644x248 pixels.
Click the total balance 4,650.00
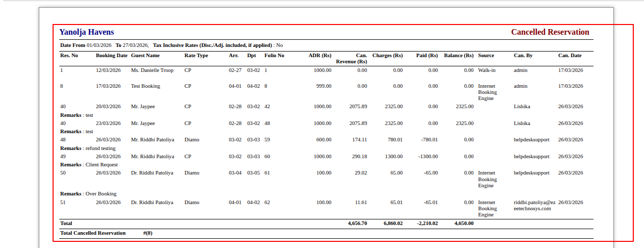click(464, 224)
